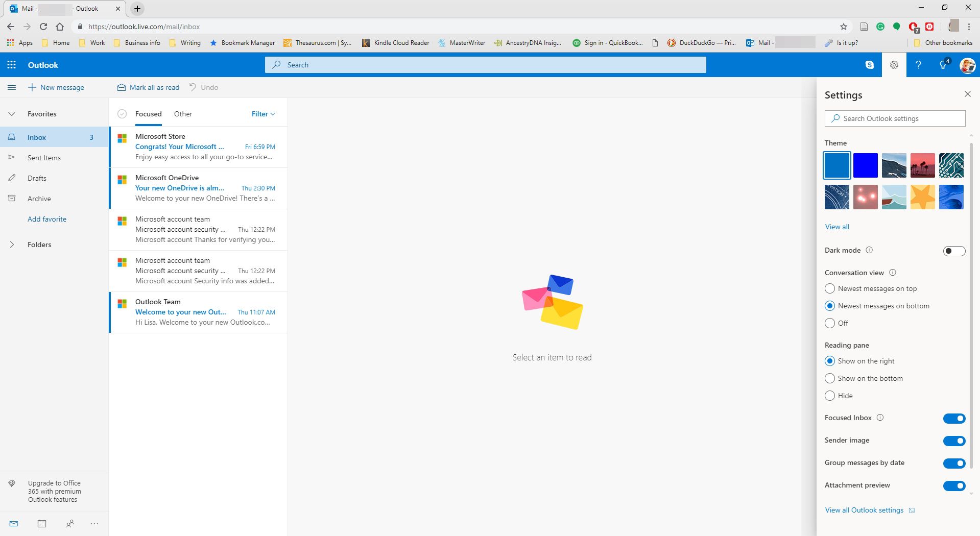Viewport: 980px width, 536px height.
Task: Open Skype from the Outlook header
Action: [869, 65]
